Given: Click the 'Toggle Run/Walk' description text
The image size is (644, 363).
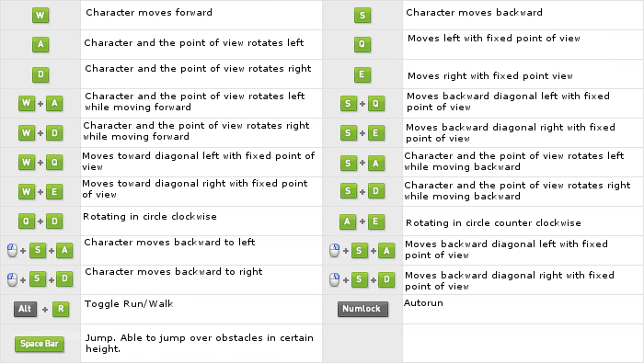Looking at the screenshot, I should (129, 304).
